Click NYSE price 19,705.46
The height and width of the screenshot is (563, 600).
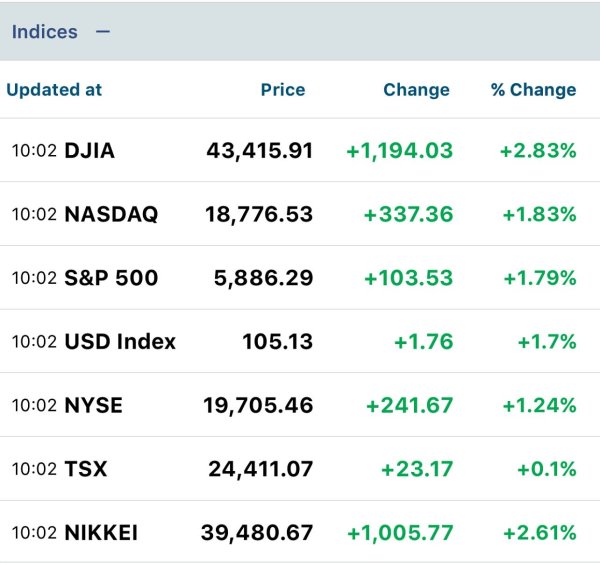point(259,406)
